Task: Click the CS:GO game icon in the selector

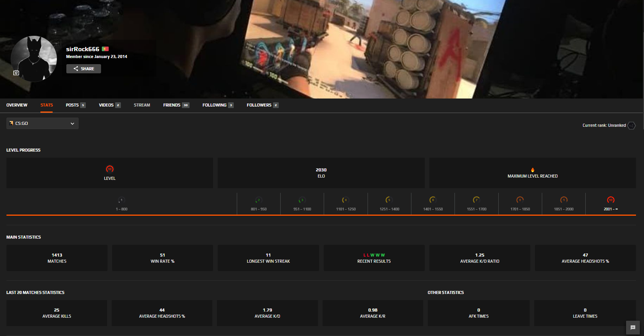Action: point(11,123)
